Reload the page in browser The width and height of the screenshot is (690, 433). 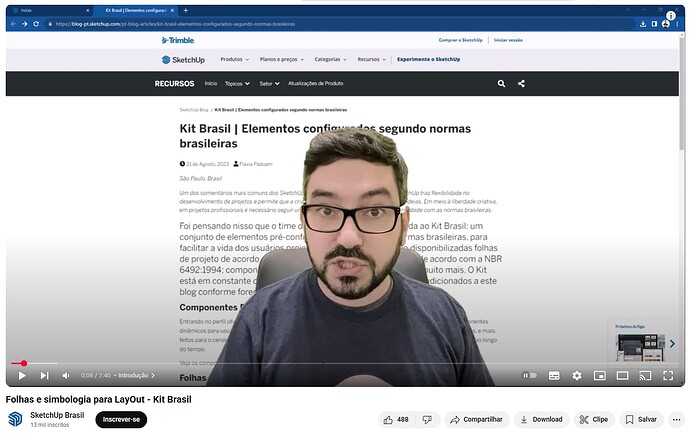(x=36, y=24)
